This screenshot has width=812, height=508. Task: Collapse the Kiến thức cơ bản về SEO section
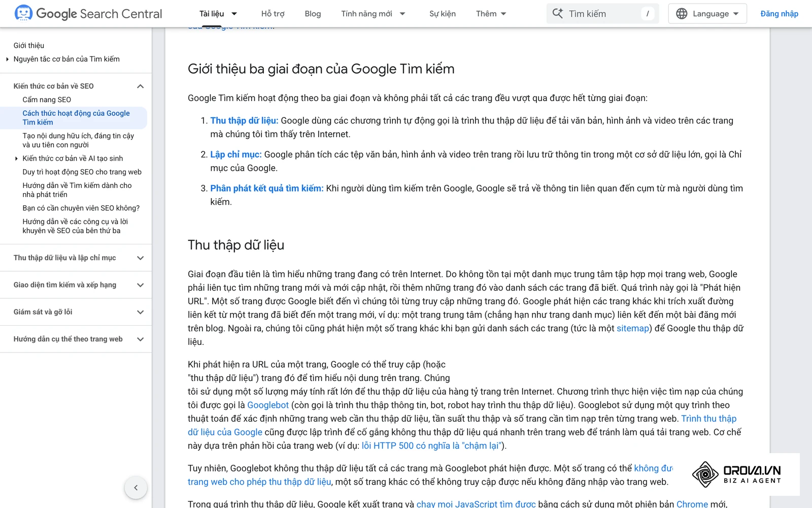pos(141,86)
